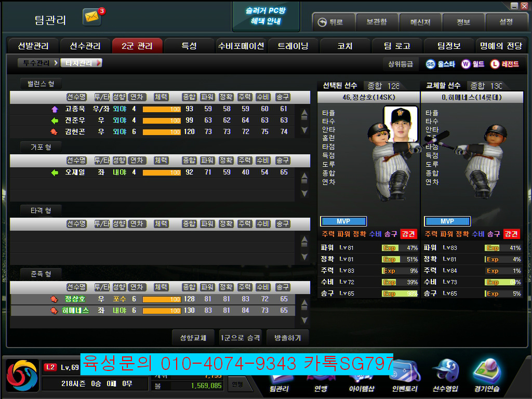
Task: Click the red icon beside 김현곤
Action: [x=54, y=131]
